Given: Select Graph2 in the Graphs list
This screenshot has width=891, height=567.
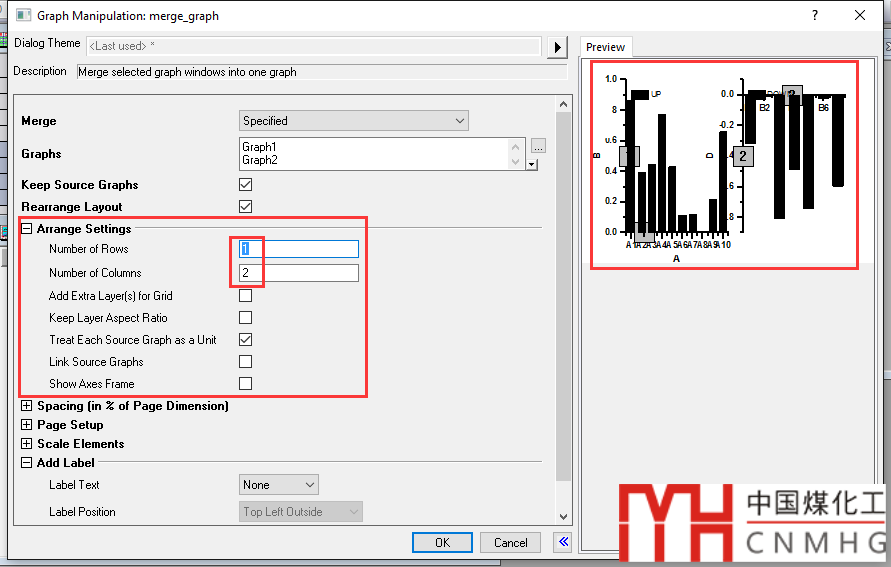Looking at the screenshot, I should [260, 160].
